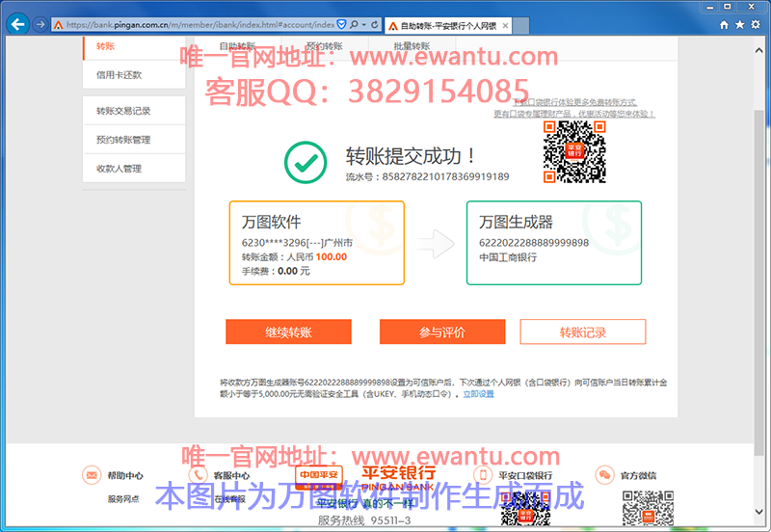
Task: Open the blank new tab button
Action: 521,26
